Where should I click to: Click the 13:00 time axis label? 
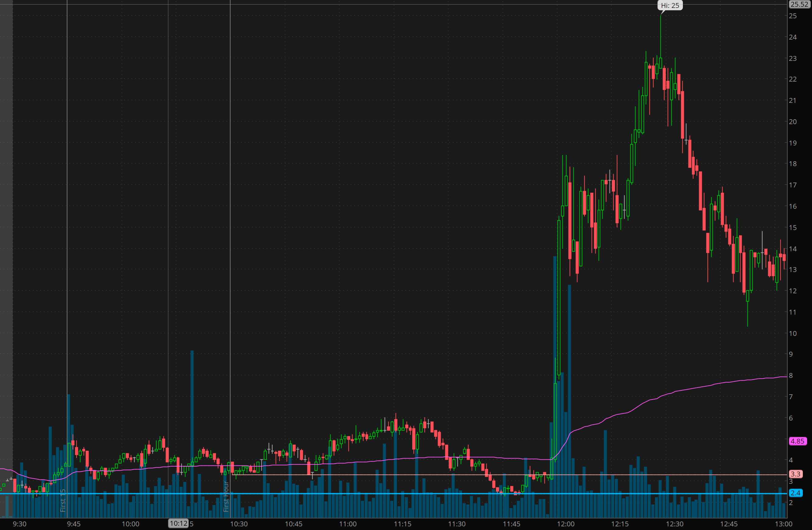coord(783,524)
